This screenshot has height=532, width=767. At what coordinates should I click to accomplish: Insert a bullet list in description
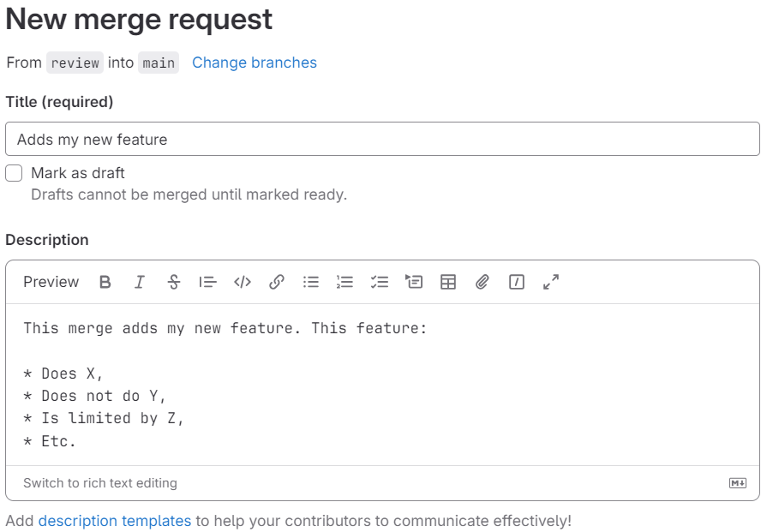310,282
